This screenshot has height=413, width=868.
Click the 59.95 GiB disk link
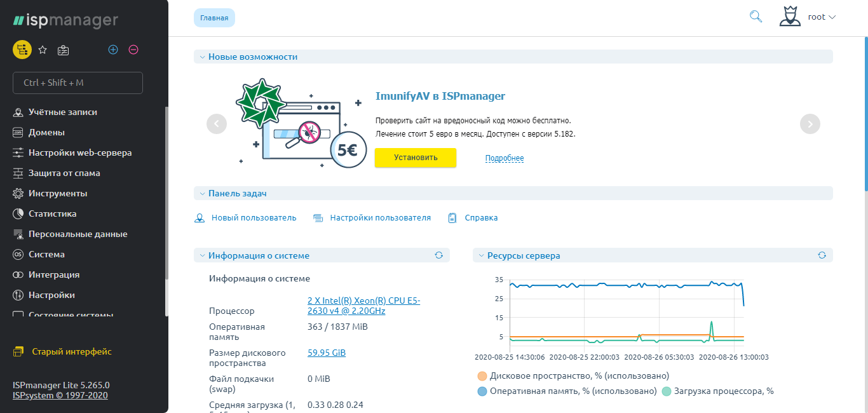(327, 353)
